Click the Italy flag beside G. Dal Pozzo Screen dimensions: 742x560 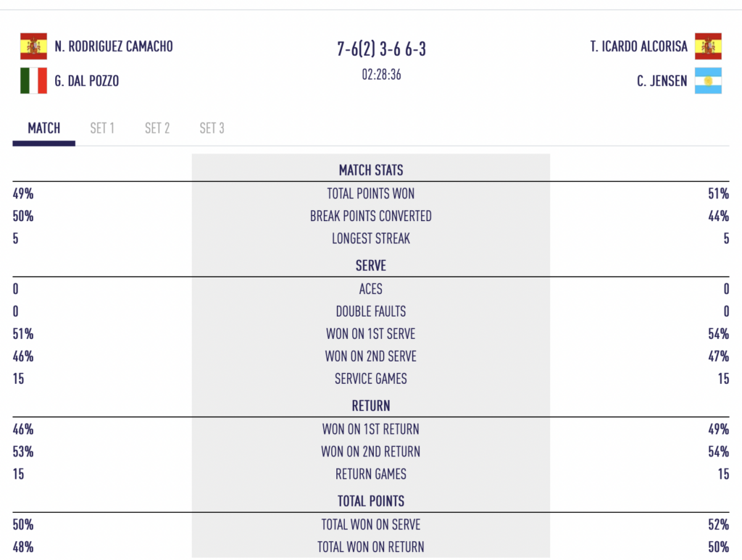tap(33, 80)
